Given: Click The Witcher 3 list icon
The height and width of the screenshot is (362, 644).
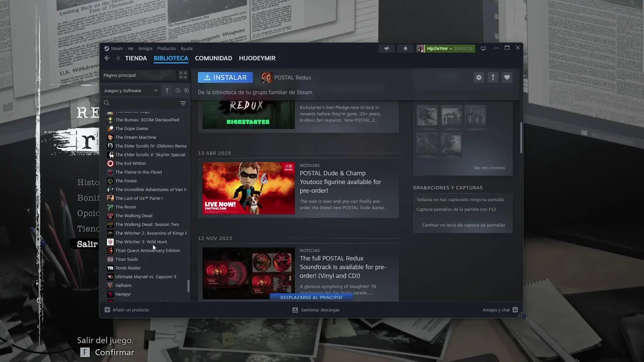Looking at the screenshot, I should click(x=110, y=242).
